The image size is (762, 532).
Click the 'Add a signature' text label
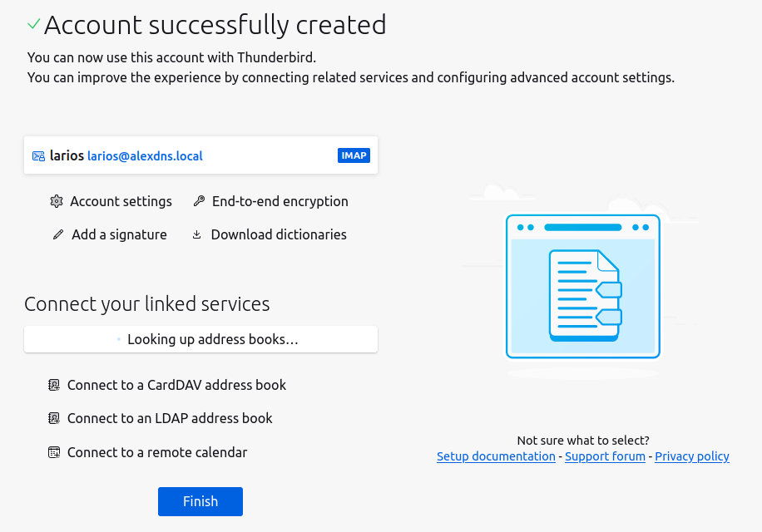119,235
